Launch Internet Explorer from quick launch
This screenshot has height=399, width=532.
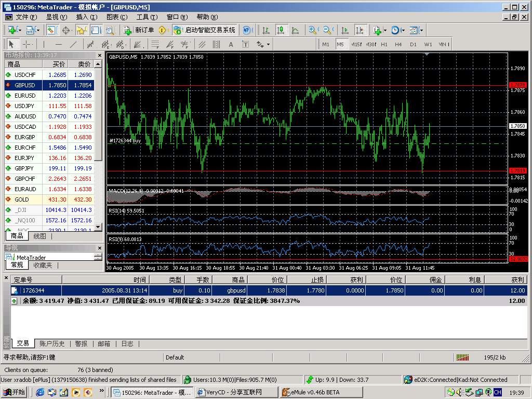pyautogui.click(x=40, y=393)
